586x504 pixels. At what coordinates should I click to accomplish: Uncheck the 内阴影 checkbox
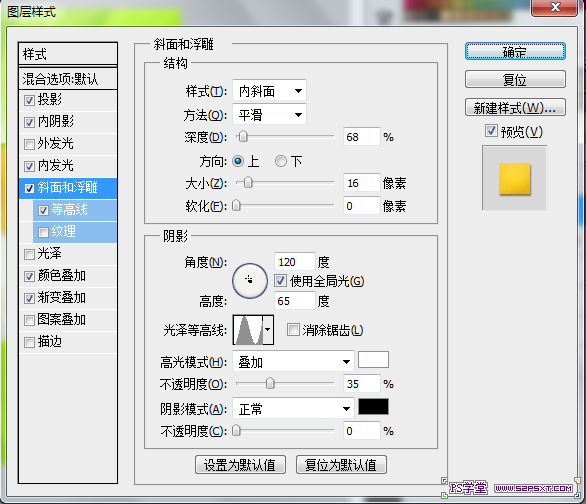(29, 122)
